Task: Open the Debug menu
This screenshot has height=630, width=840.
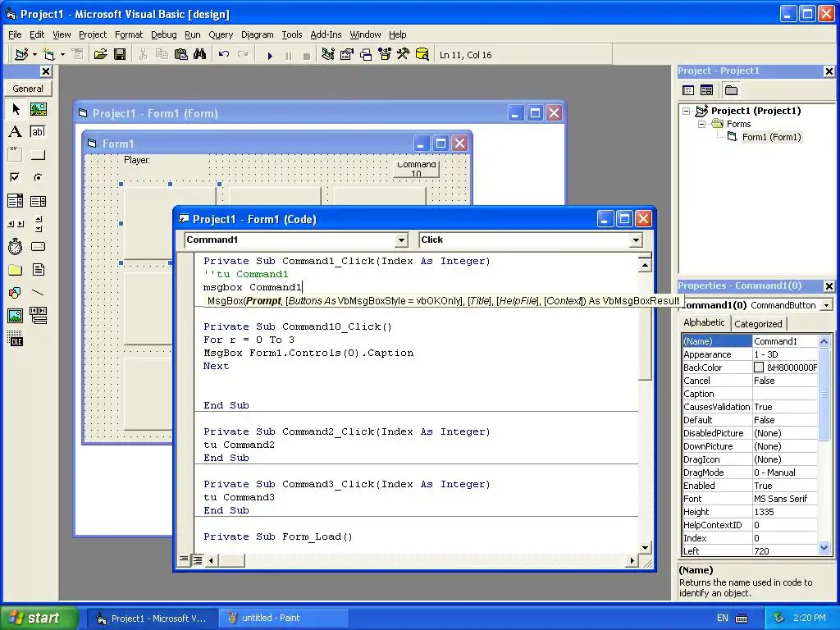Action: coord(163,34)
